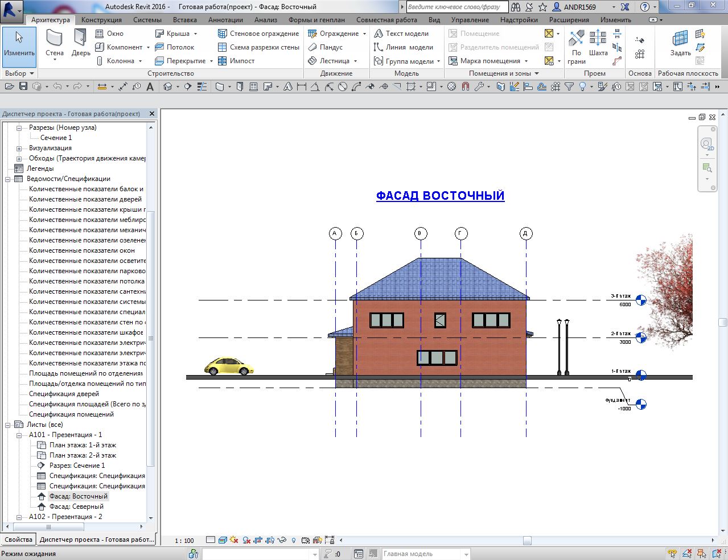Click the horizontal view scrollbar thumb
This screenshot has height=560, width=728.
(x=527, y=541)
